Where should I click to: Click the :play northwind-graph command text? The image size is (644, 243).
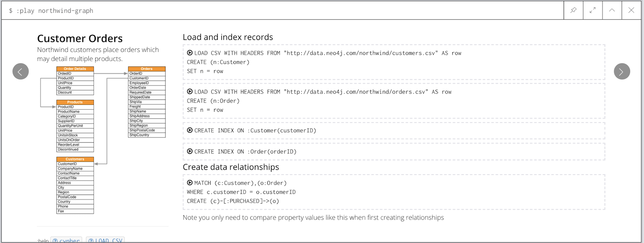[x=55, y=10]
